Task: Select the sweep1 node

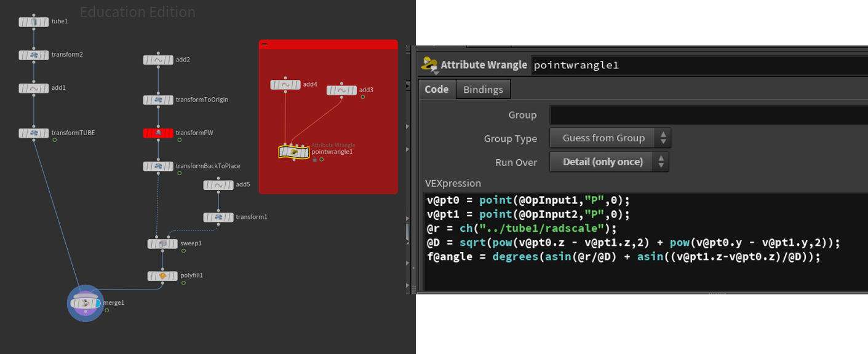Action: (x=162, y=244)
